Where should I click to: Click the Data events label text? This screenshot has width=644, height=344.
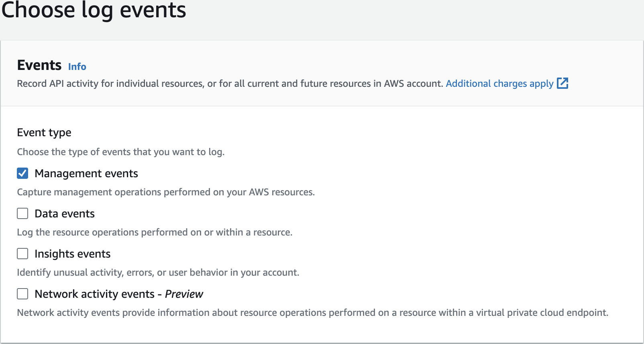tap(65, 213)
